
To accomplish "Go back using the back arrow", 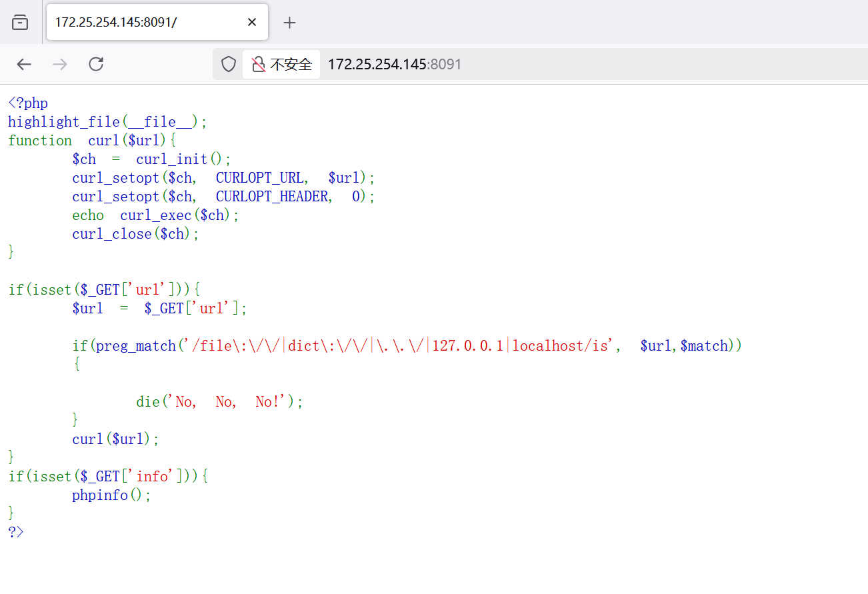I will point(24,64).
